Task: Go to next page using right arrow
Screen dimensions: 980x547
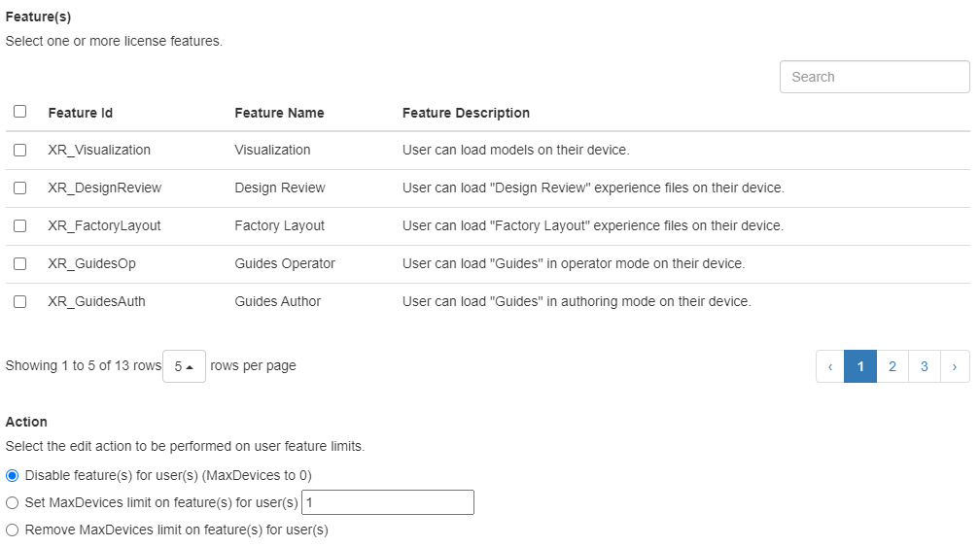Action: pos(955,366)
